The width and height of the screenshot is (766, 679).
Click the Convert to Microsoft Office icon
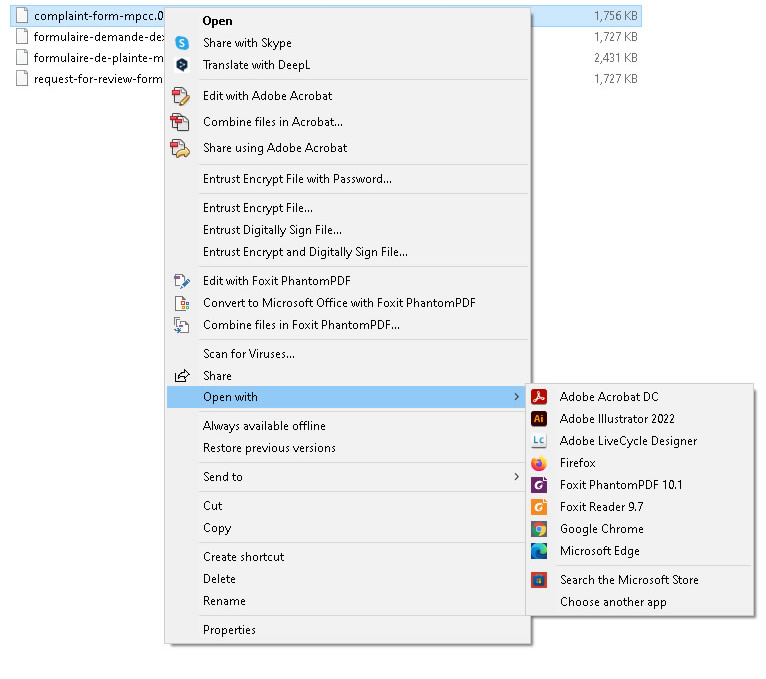point(182,303)
